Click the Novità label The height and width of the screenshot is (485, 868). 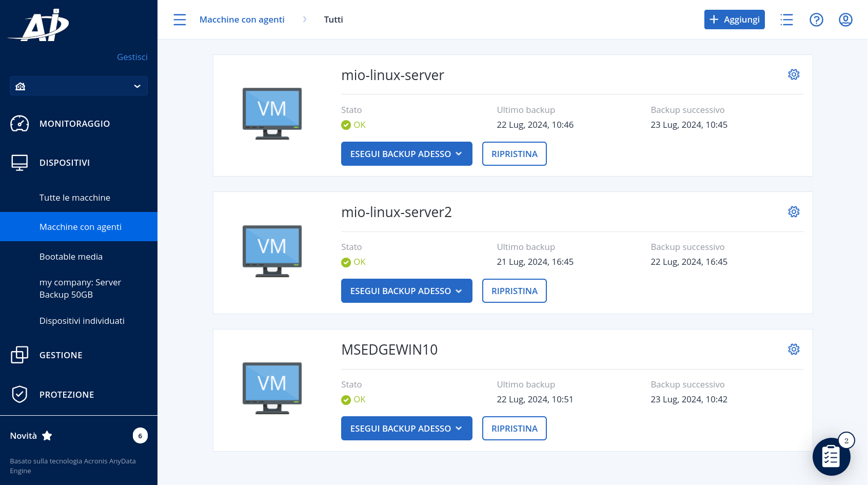pyautogui.click(x=24, y=436)
